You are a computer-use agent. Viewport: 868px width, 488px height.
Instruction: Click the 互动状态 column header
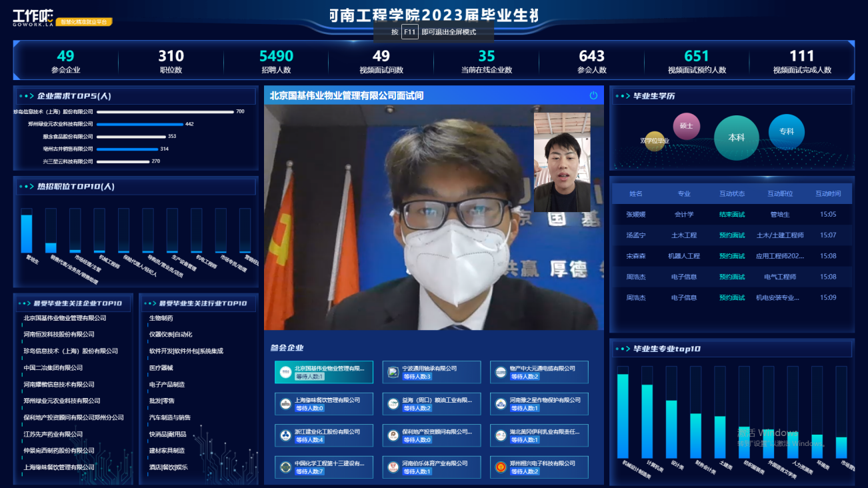coord(732,194)
